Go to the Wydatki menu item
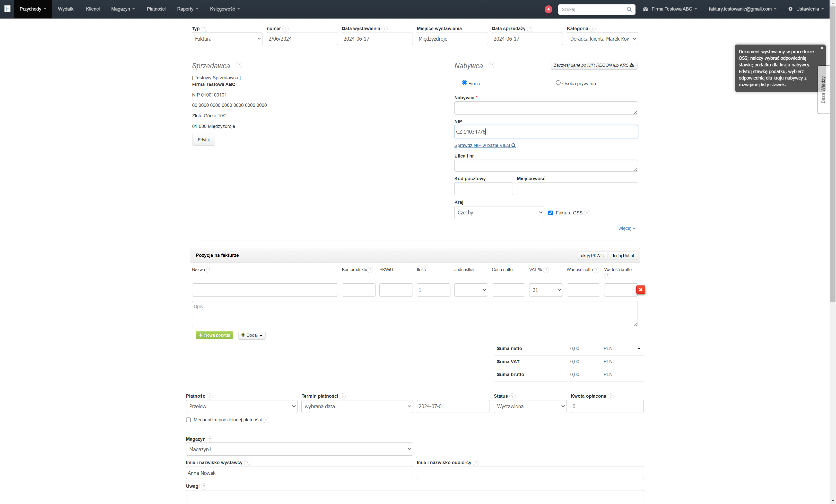This screenshot has width=836, height=504. pyautogui.click(x=66, y=9)
